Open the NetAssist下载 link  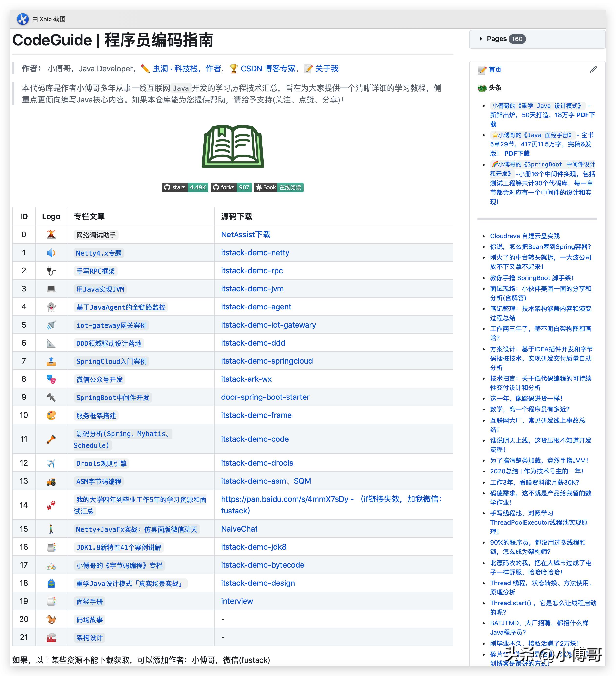245,234
